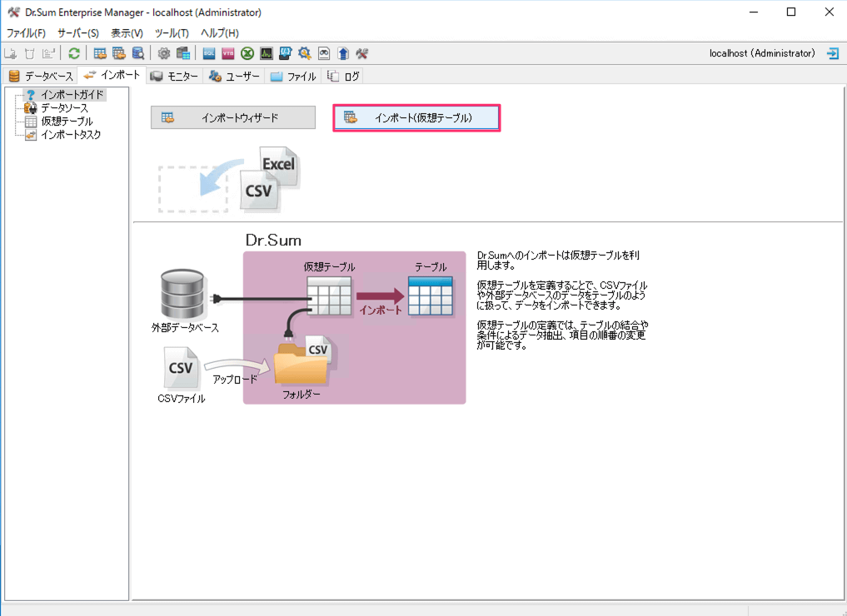The image size is (847, 616).
Task: Click the hammer and wrench toolbar icon
Action: pos(362,53)
